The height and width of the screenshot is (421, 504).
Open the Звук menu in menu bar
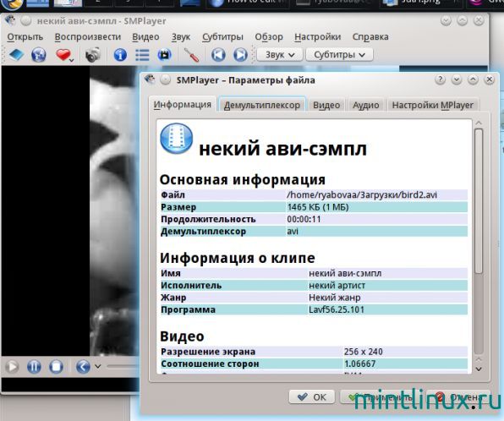[181, 37]
